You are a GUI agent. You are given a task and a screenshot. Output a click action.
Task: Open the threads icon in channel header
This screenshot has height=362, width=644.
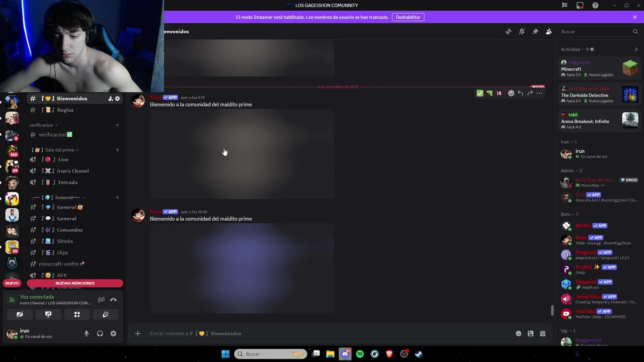click(x=508, y=31)
